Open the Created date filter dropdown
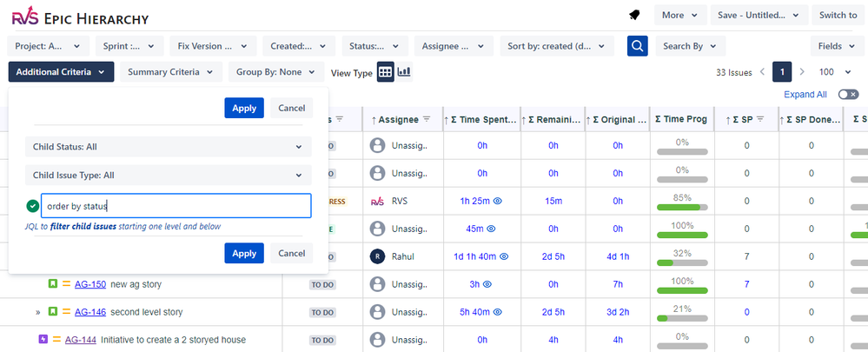Screen dimensions: 868x352 pos(299,46)
